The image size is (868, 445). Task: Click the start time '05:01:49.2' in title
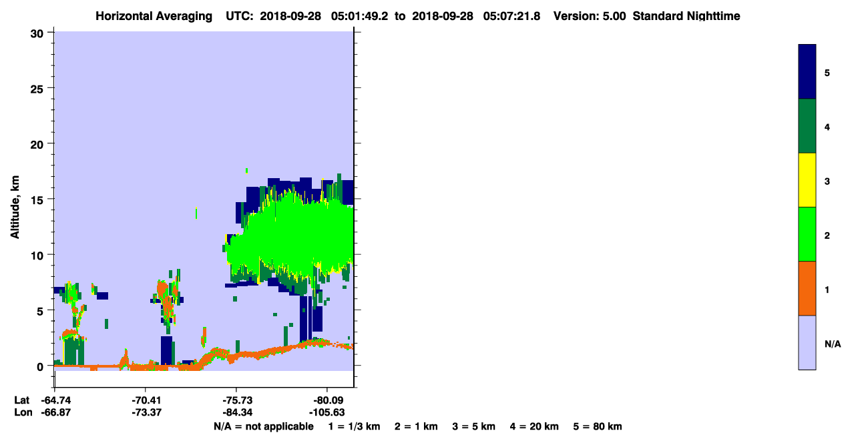click(x=361, y=16)
